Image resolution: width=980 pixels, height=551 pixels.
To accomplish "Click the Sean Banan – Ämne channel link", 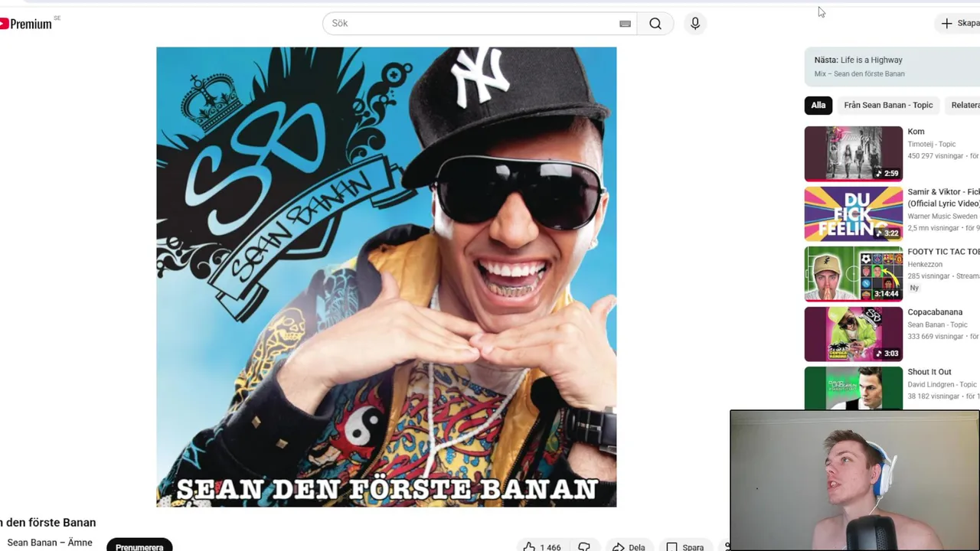I will [50, 543].
